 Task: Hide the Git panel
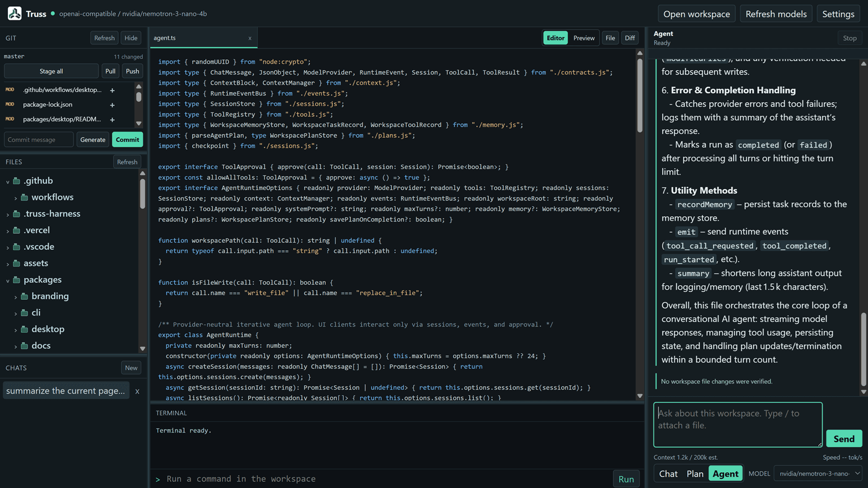[131, 38]
